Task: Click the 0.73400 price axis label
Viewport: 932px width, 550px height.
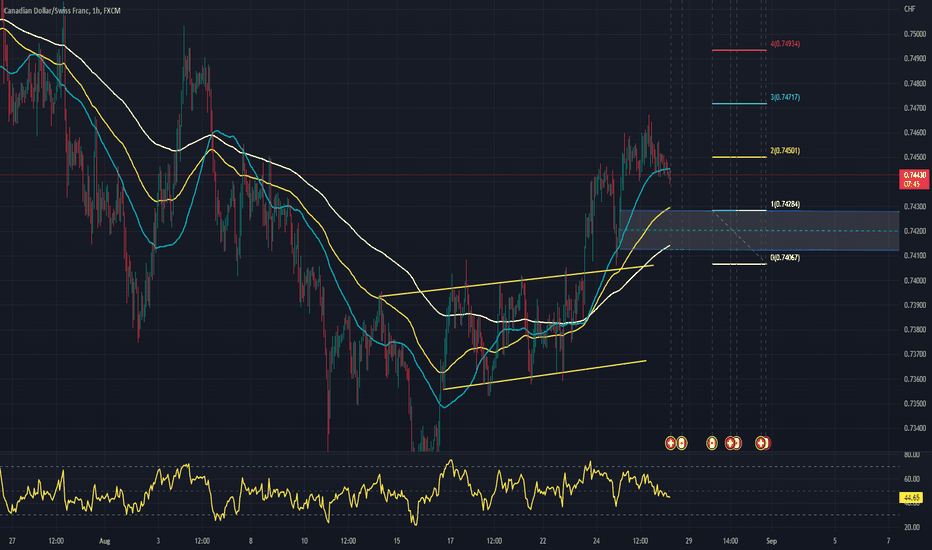Action: tap(915, 428)
